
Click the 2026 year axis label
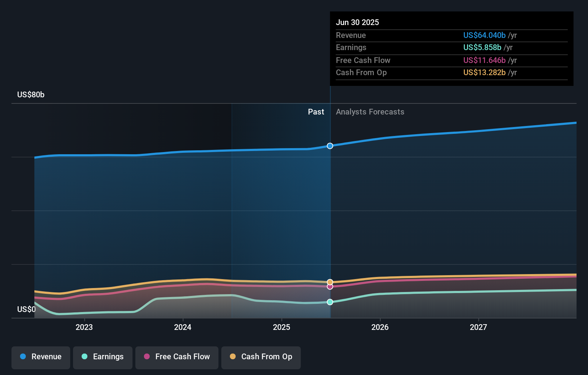(x=380, y=327)
